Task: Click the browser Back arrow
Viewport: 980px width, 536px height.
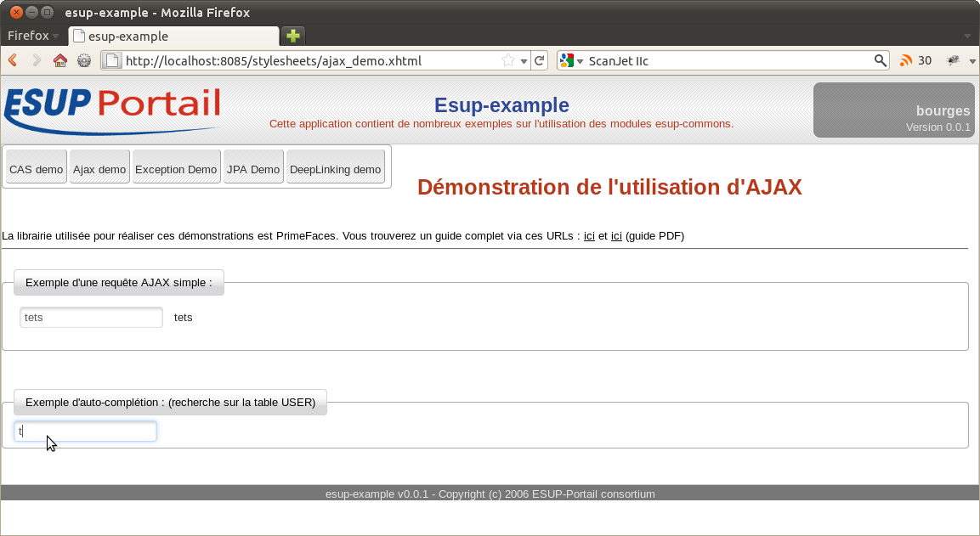Action: point(13,60)
